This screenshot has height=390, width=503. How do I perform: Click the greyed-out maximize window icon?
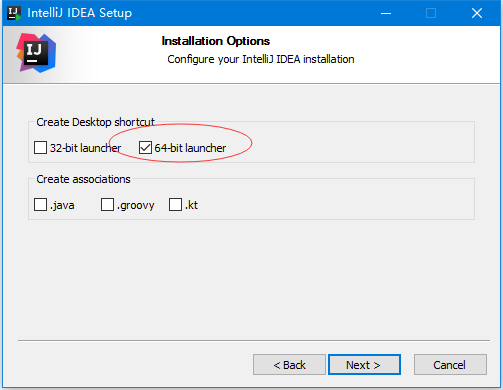431,13
